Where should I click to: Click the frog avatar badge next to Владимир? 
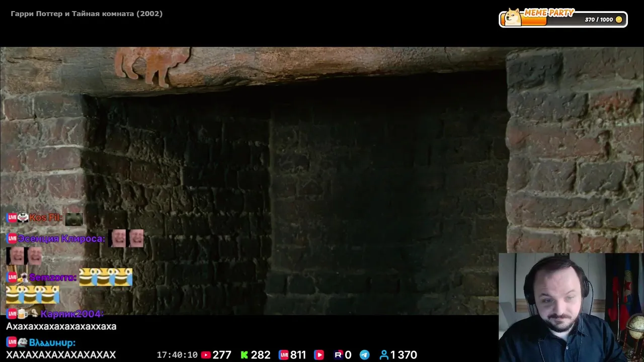click(23, 342)
